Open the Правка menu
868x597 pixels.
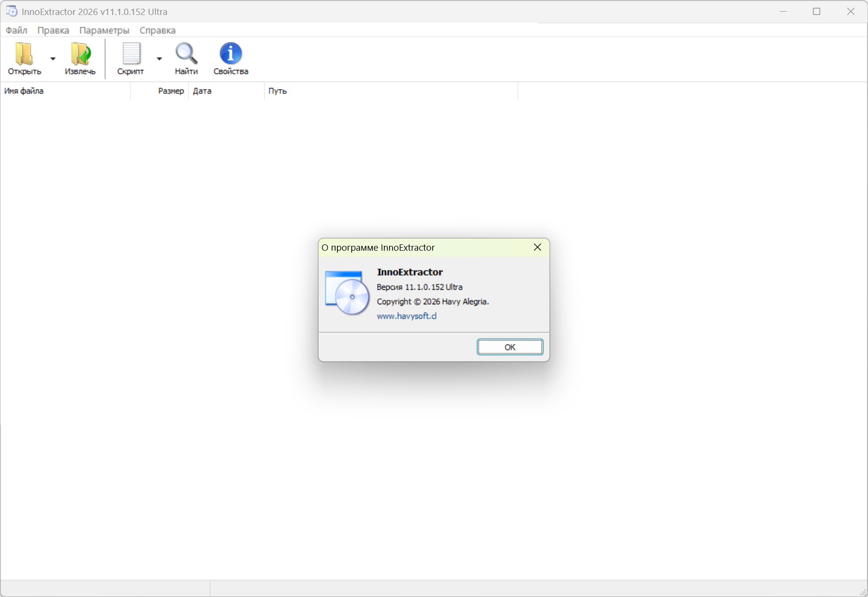click(x=53, y=30)
